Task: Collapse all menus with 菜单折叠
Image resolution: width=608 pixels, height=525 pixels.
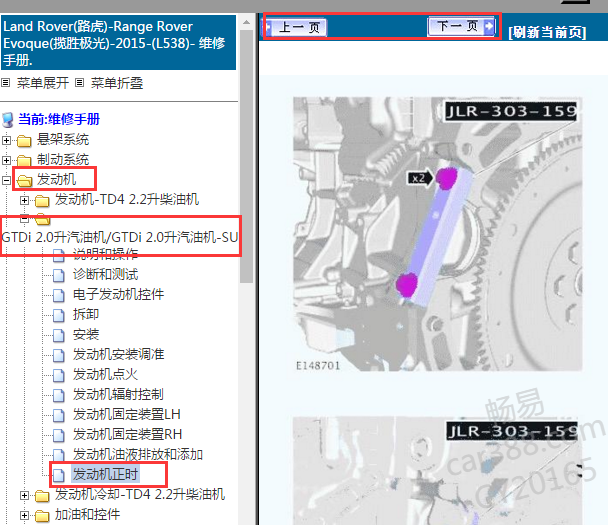Action: pos(117,83)
